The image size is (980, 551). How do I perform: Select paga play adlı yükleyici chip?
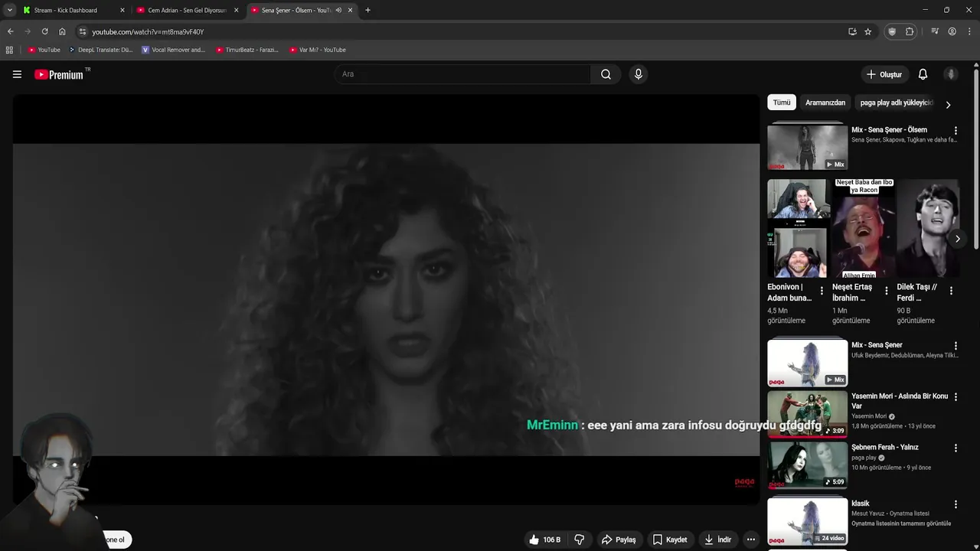[x=897, y=103]
